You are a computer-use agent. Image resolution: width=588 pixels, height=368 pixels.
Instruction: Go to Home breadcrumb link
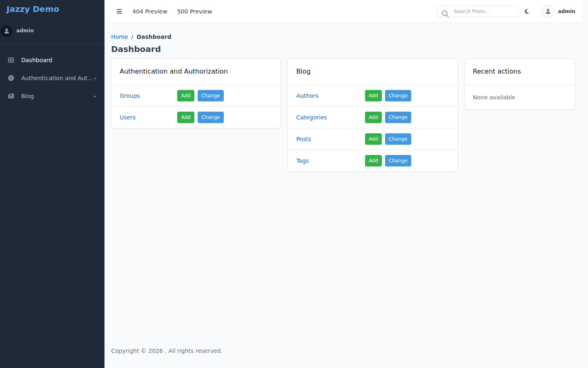(x=120, y=37)
